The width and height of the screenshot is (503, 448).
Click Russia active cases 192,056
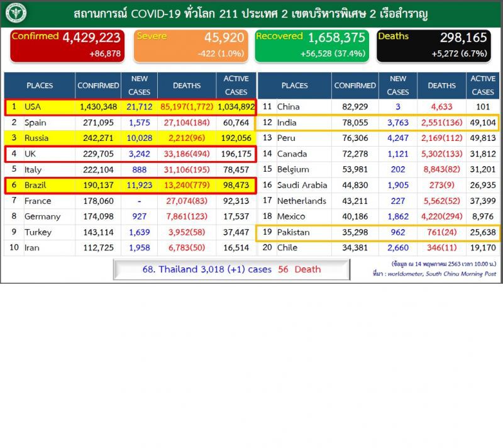(236, 138)
